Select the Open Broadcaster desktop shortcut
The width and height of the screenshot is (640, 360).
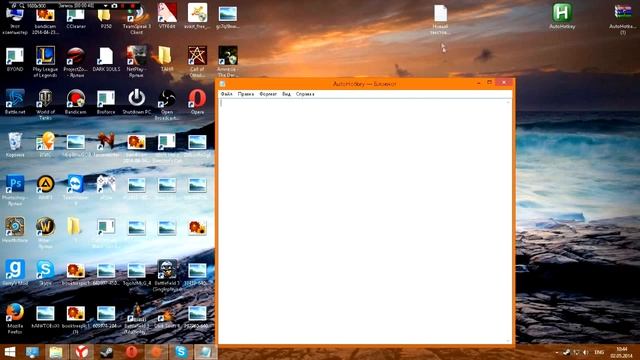[167, 104]
